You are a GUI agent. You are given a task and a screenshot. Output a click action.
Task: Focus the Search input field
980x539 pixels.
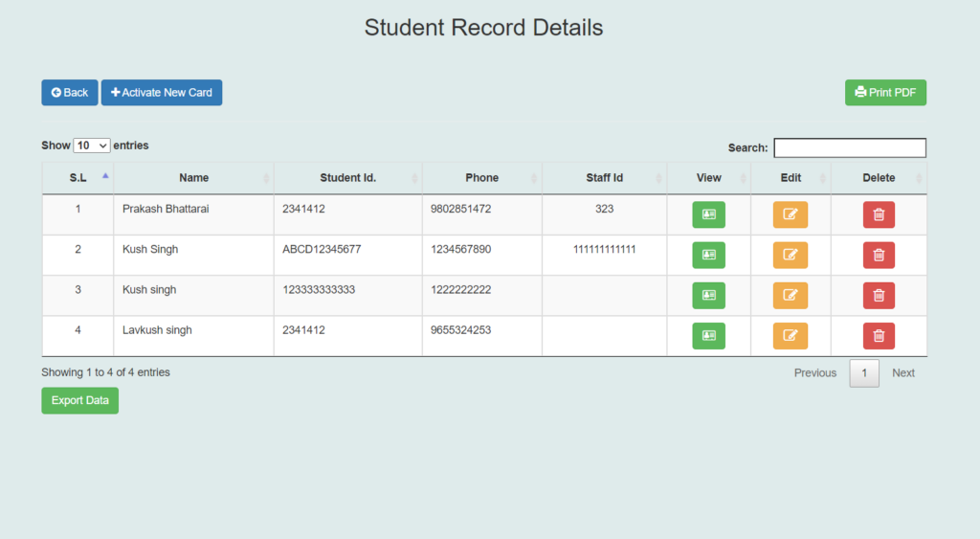[850, 147]
